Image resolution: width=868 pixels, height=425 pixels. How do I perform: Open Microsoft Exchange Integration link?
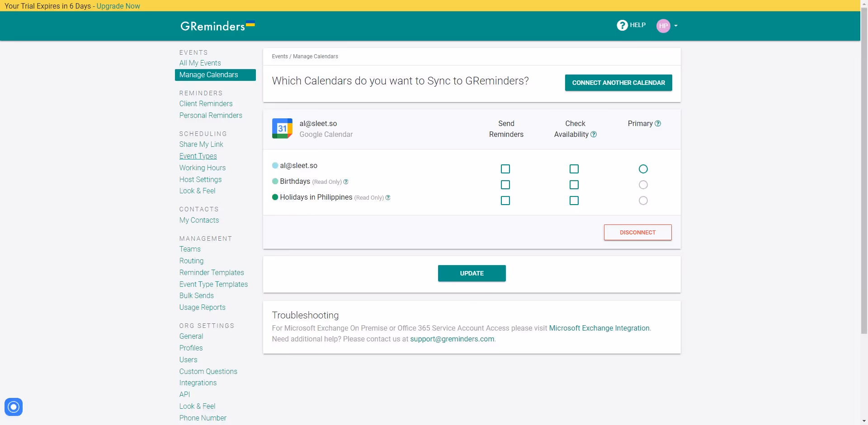[599, 328]
